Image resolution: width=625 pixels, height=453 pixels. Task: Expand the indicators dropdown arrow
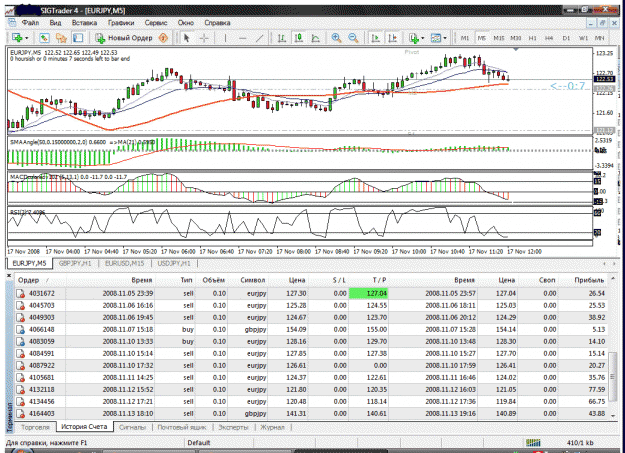point(423,38)
